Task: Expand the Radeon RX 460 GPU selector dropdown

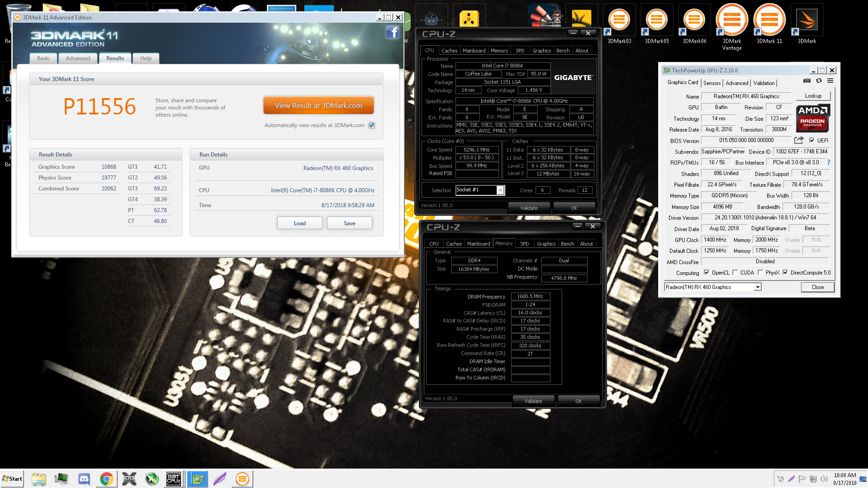Action: 758,287
